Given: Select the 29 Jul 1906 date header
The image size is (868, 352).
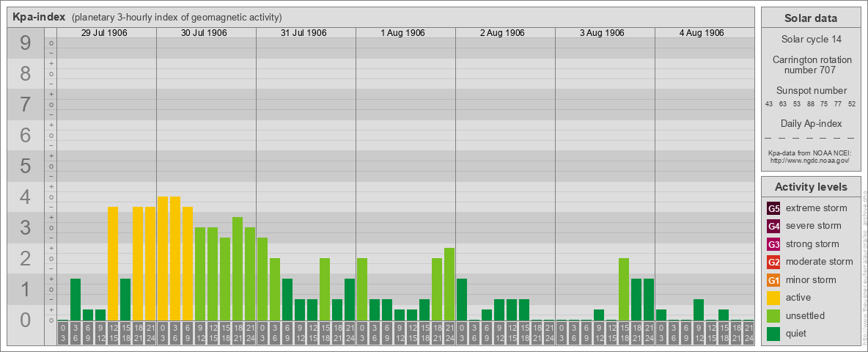Looking at the screenshot, I should (x=104, y=33).
